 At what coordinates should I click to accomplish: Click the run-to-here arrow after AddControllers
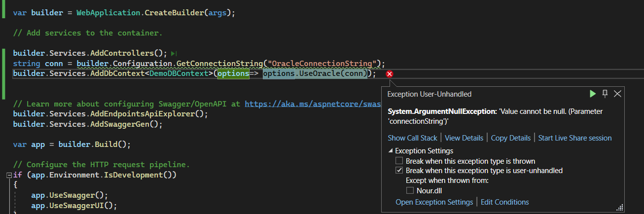(x=174, y=53)
